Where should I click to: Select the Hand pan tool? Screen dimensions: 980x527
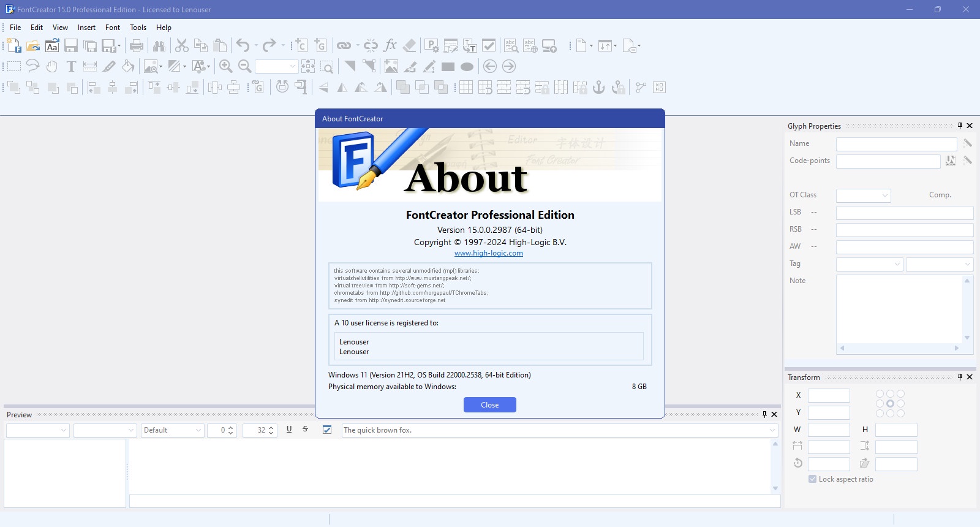tap(52, 66)
